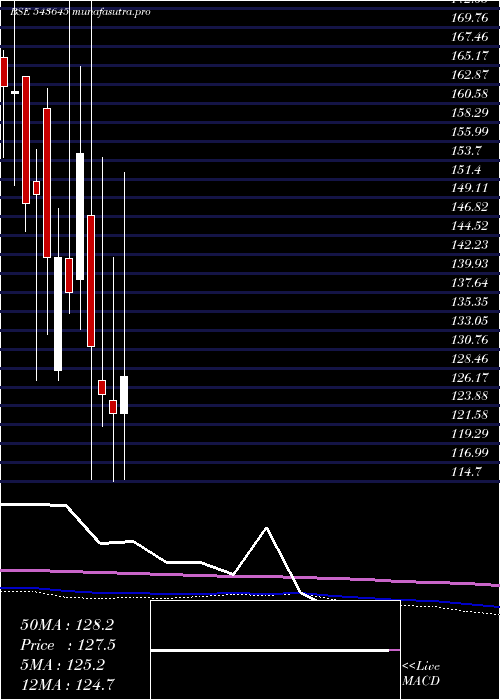Image resolution: width=500 pixels, height=700 pixels.
Task: Click the 130.76 price axis label
Action: pyautogui.click(x=470, y=340)
